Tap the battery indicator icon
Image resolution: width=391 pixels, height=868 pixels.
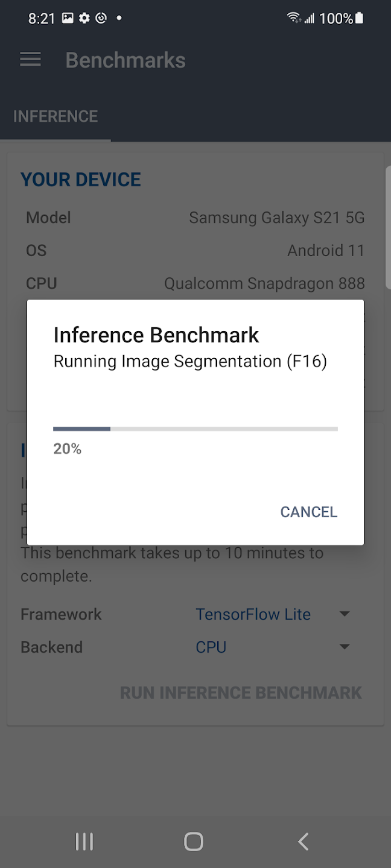(360, 18)
